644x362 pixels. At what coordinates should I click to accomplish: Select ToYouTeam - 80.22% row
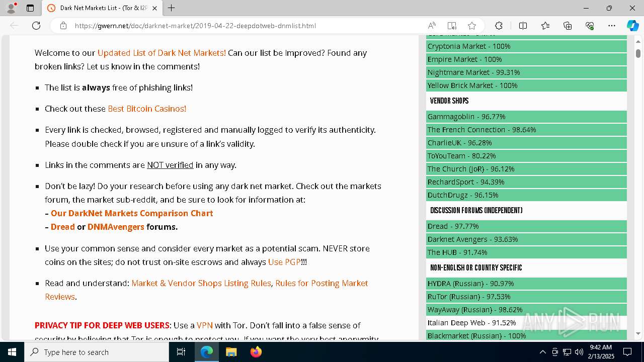[x=526, y=156]
